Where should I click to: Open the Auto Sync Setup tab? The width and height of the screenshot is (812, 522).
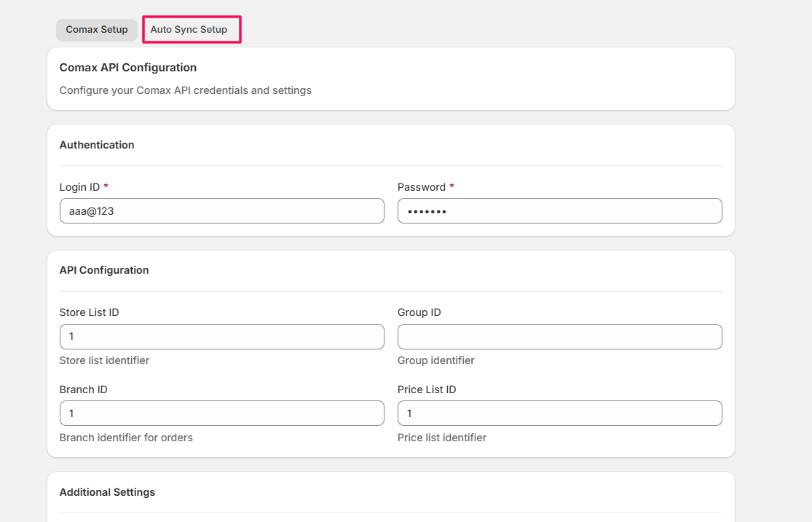(x=189, y=30)
